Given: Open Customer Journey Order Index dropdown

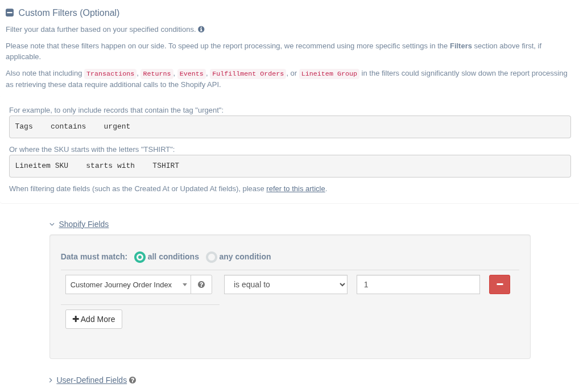Looking at the screenshot, I should [x=128, y=284].
